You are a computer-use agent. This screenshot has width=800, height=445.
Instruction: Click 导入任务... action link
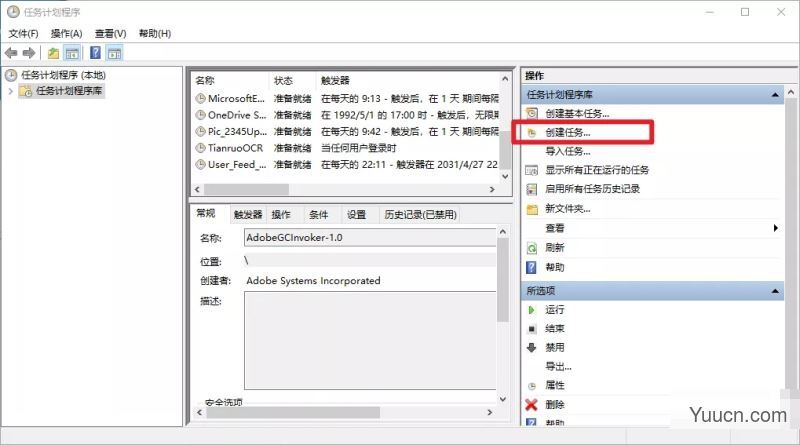[567, 152]
